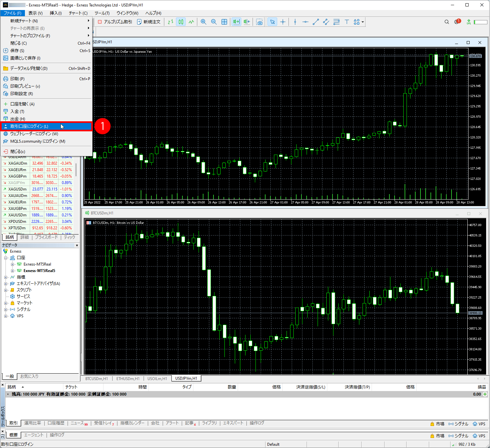Select the text label tool
This screenshot has width=490, height=448.
(x=347, y=22)
